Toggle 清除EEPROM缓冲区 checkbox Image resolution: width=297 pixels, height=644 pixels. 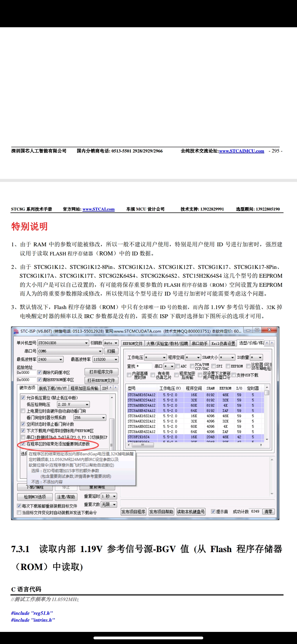click(39, 380)
